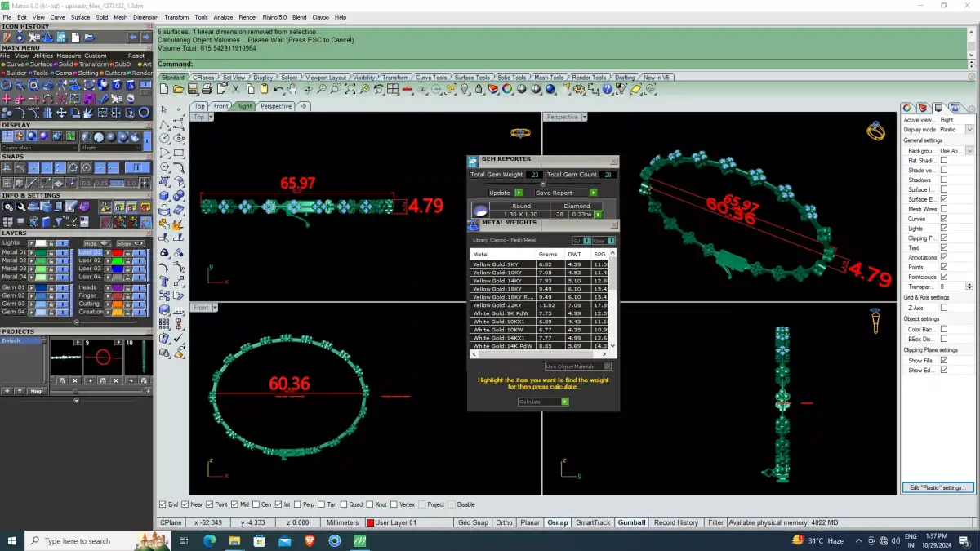Open the Coarse Mesh dropdown in Display panel
This screenshot has height=551, width=980.
(39, 148)
